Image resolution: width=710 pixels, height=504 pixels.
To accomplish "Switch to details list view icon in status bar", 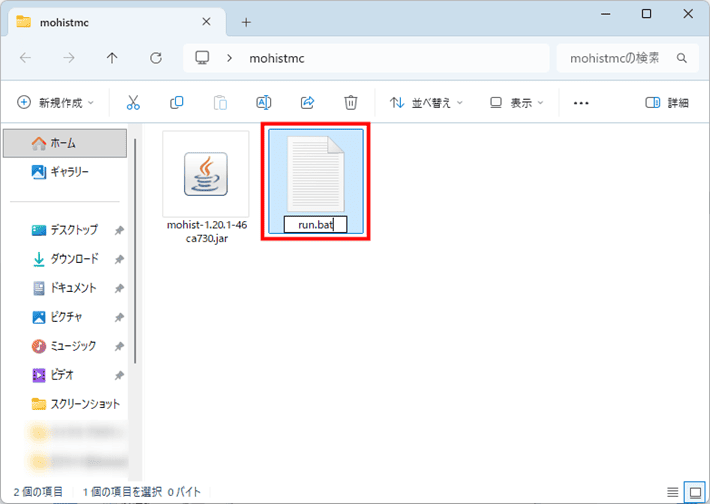I will pyautogui.click(x=672, y=492).
